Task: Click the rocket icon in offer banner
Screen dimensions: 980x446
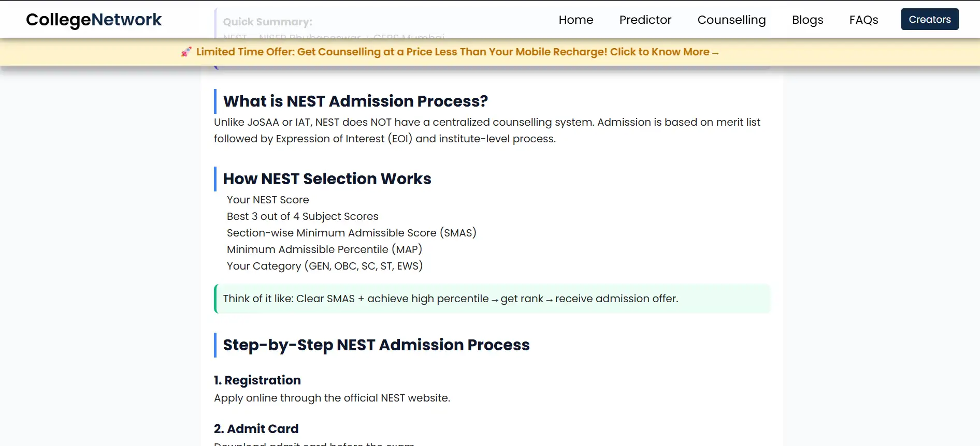Action: pos(186,52)
